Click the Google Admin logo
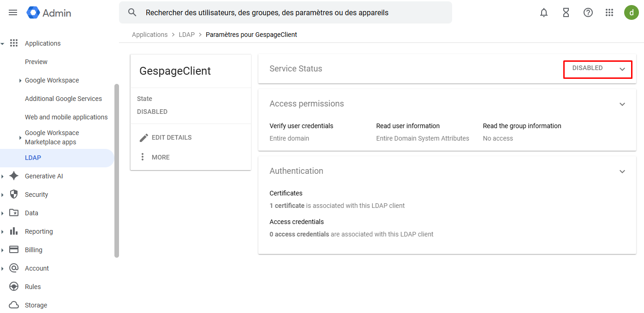This screenshot has height=313, width=644. click(x=49, y=13)
